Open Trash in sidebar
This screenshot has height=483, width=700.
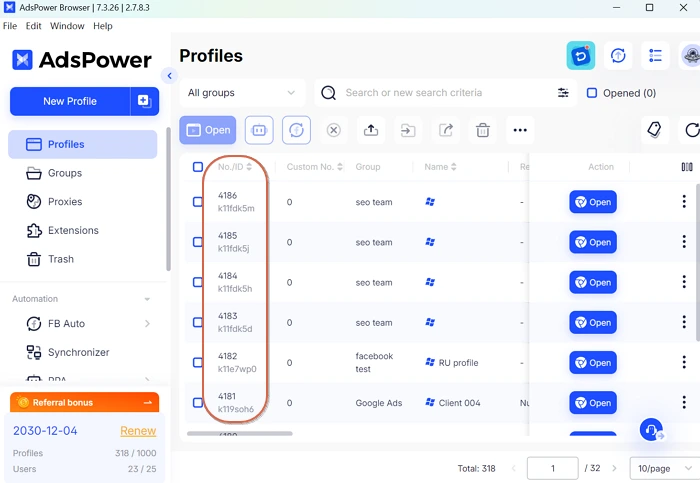[83, 259]
